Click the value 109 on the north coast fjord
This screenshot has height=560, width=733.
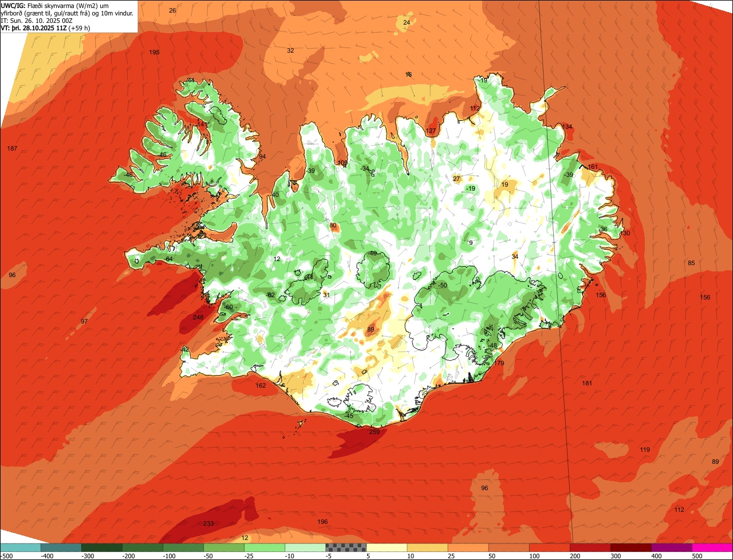point(342,163)
